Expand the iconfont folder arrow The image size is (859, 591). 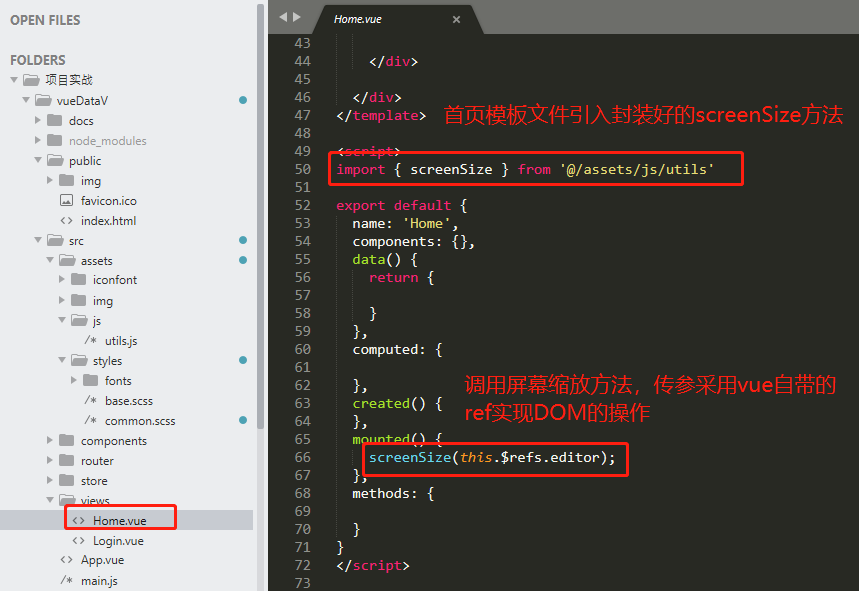[62, 279]
